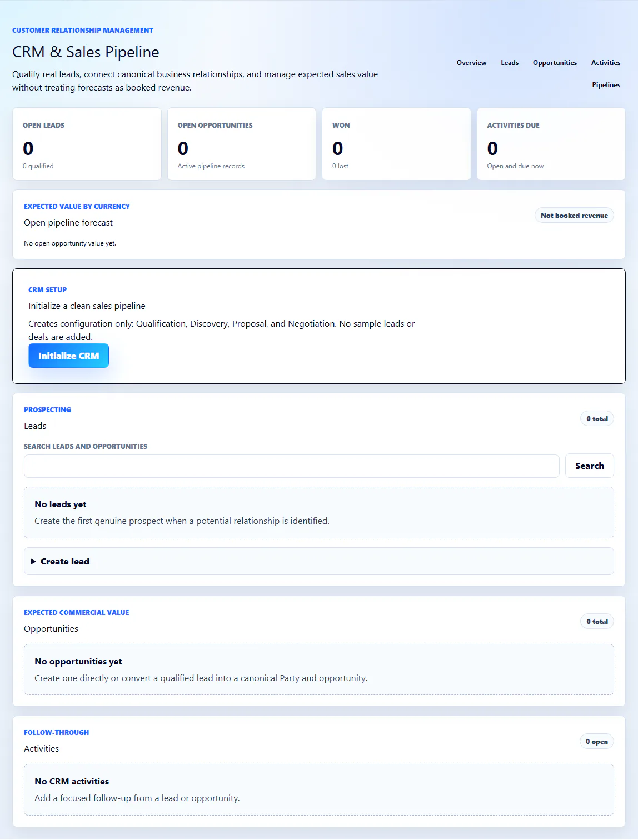The height and width of the screenshot is (840, 638).
Task: Click 'Search Leads and Opportunities' label
Action: coord(86,447)
